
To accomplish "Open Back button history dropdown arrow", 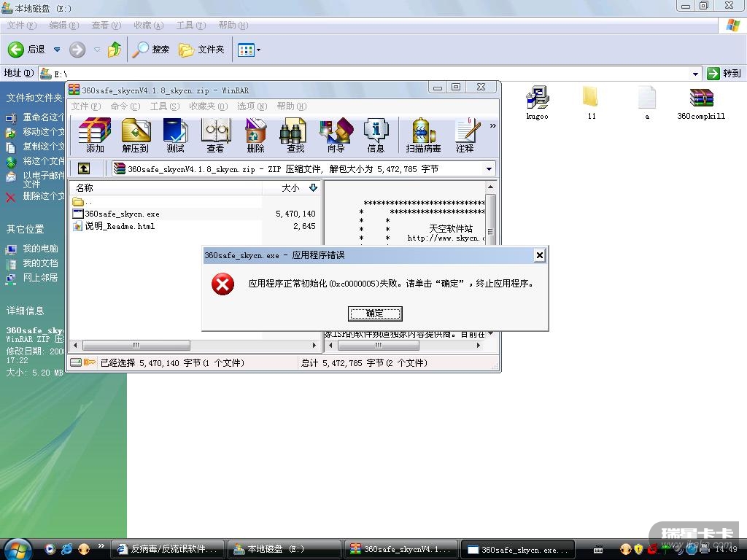I will click(57, 49).
